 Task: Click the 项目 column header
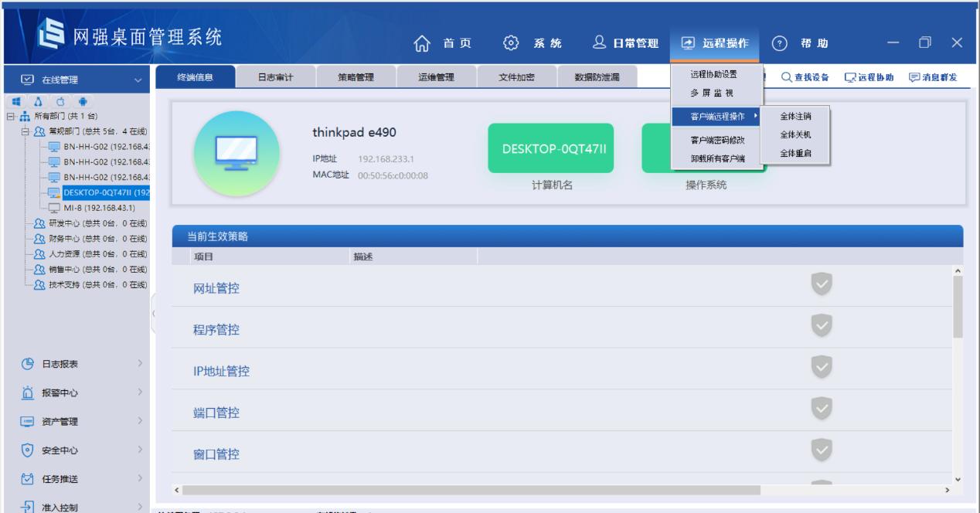click(202, 257)
